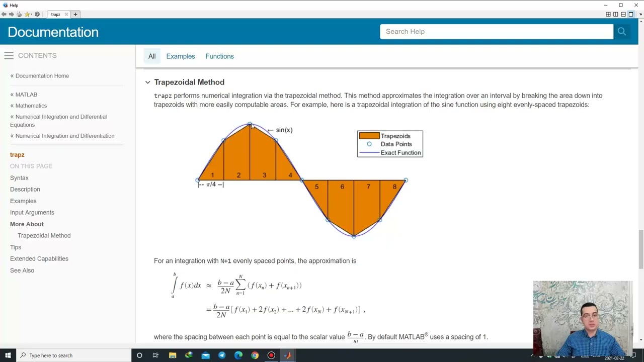Click the screen recorder taskbar icon

point(271,355)
